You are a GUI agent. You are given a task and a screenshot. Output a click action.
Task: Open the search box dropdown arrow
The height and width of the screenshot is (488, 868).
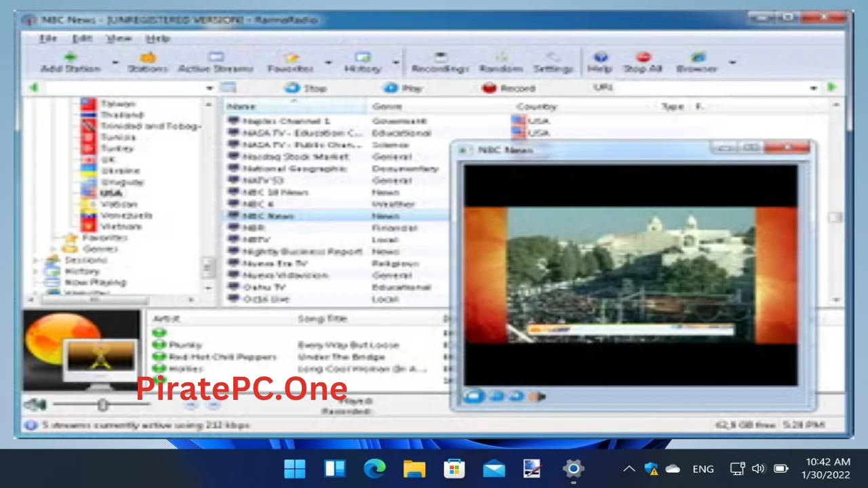pyautogui.click(x=210, y=88)
